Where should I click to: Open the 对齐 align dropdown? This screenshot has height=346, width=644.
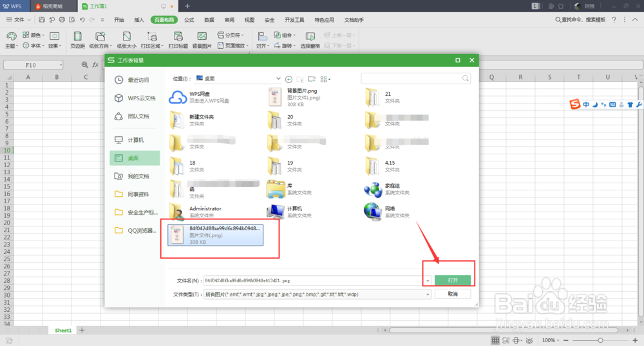[263, 40]
